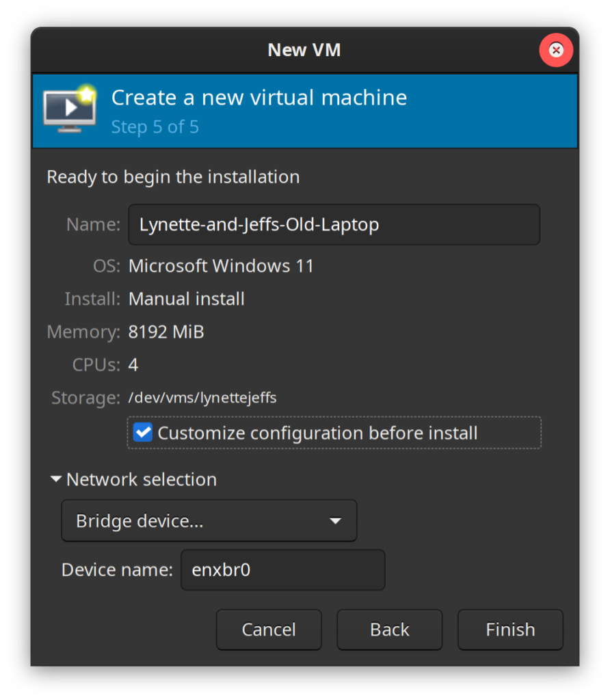Click the 'Network selection' heading text

click(x=142, y=480)
